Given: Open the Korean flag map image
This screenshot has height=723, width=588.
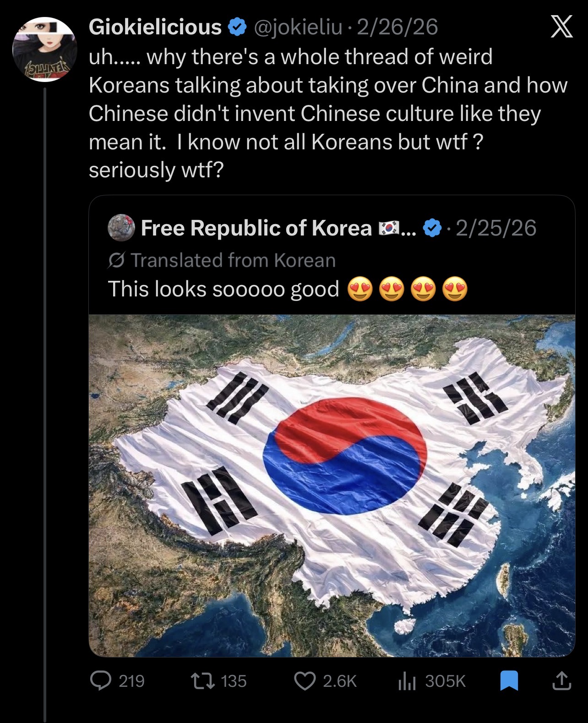Looking at the screenshot, I should coord(332,486).
